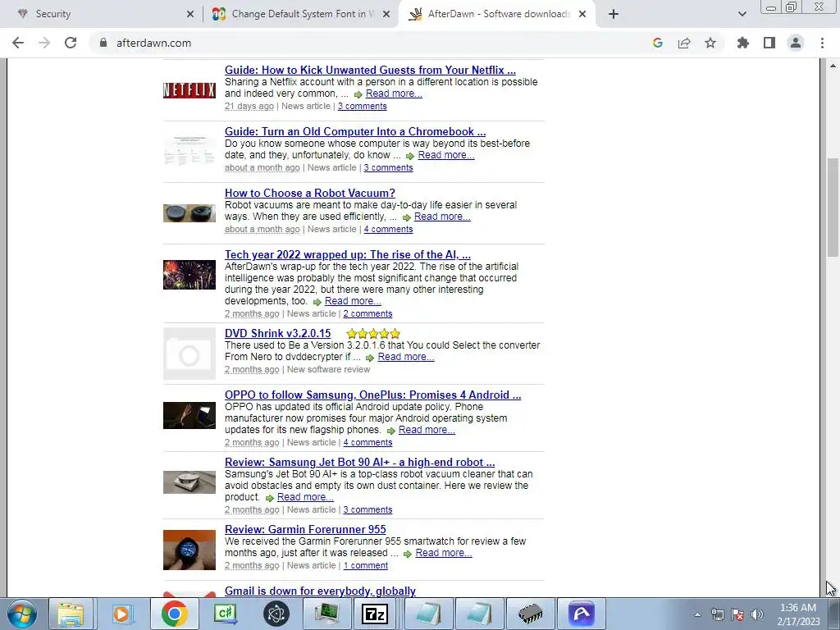Screen dimensions: 840x630
Task: Click Read more for Robot Vacuum article
Action: 442,217
